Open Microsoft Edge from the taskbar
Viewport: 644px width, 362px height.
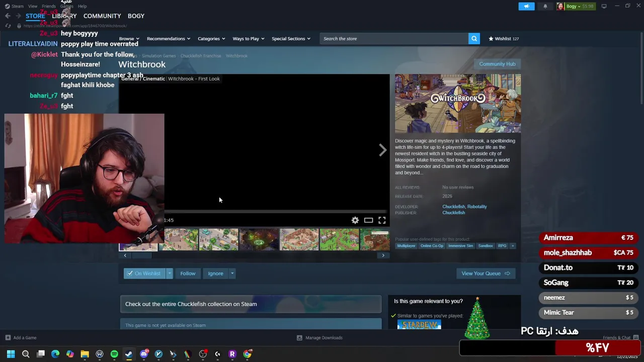[55, 354]
